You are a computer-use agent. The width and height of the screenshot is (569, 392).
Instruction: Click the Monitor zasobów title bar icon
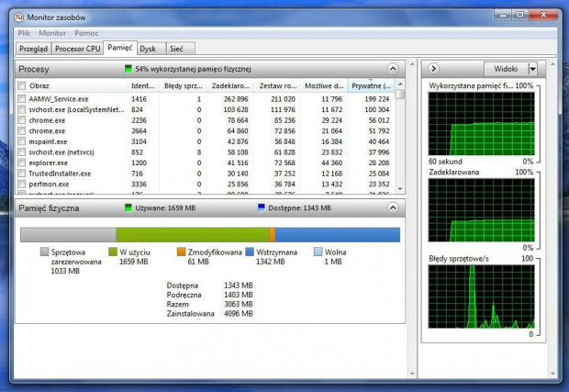point(18,17)
